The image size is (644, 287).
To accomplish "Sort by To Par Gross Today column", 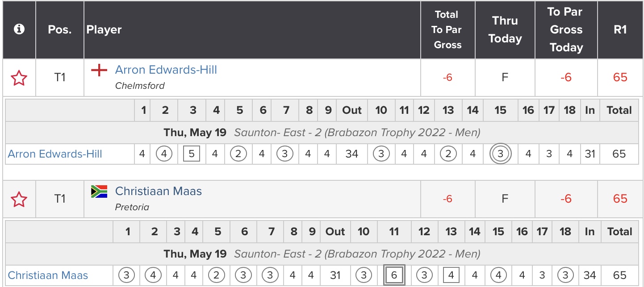I will (566, 30).
